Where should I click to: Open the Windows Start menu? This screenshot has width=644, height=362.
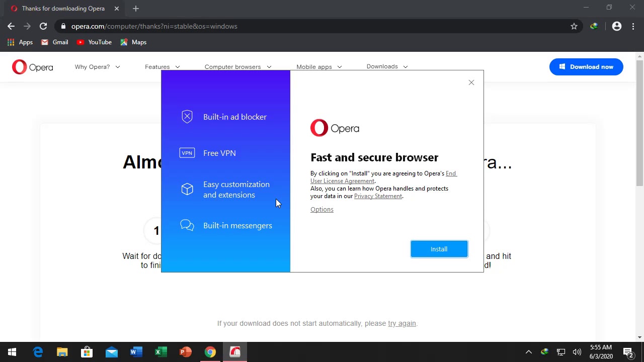pyautogui.click(x=12, y=352)
